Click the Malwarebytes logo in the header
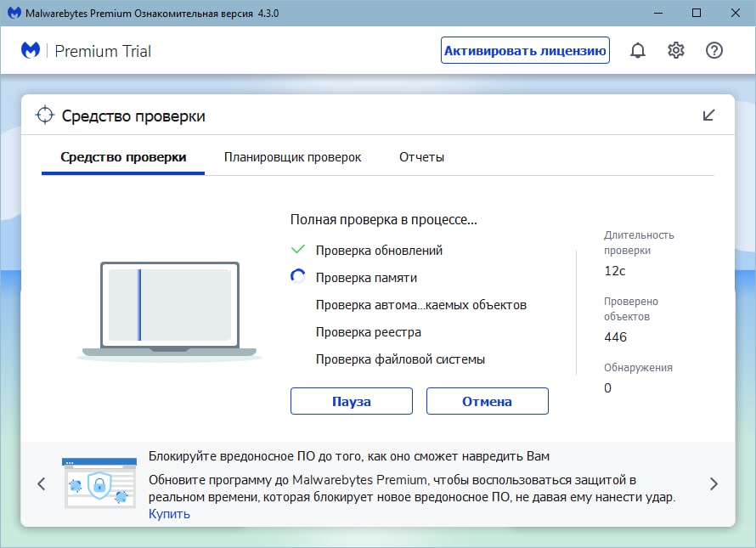The width and height of the screenshot is (756, 548). [x=31, y=50]
